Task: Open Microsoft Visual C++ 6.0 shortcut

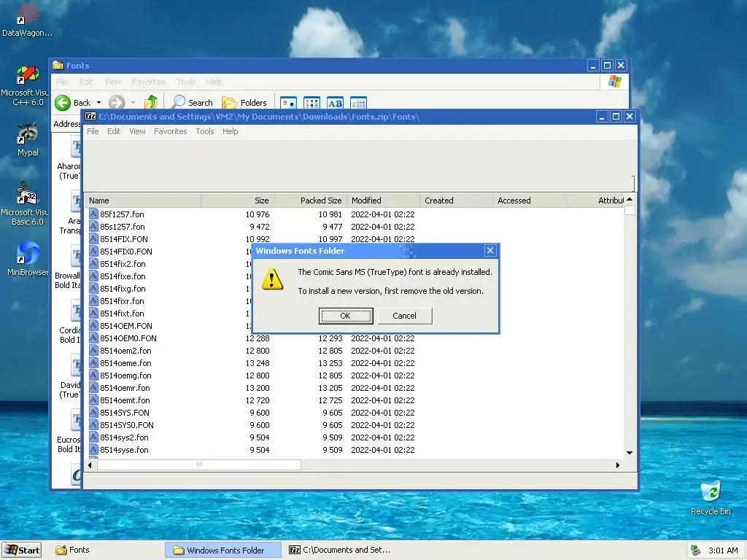Action: pos(26,86)
